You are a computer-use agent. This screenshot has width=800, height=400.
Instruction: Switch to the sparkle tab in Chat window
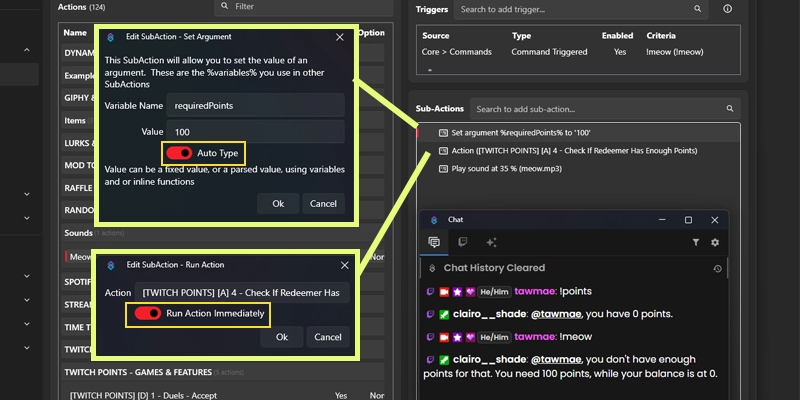[491, 242]
